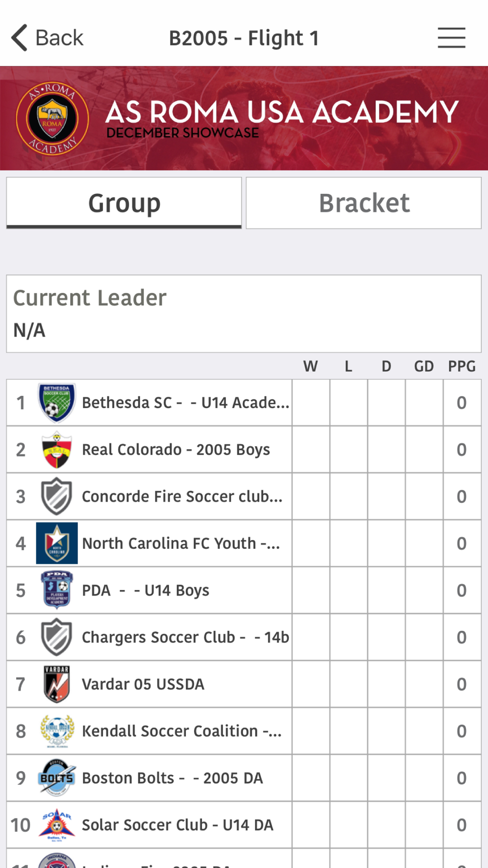The height and width of the screenshot is (868, 488).
Task: Tap the Bethesda SC team logo
Action: (57, 403)
